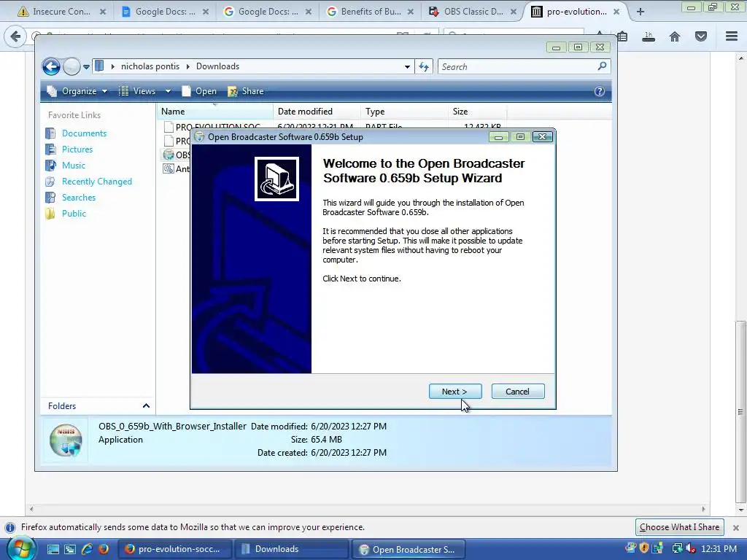
Task: Click the explorer forward navigation button
Action: [71, 66]
